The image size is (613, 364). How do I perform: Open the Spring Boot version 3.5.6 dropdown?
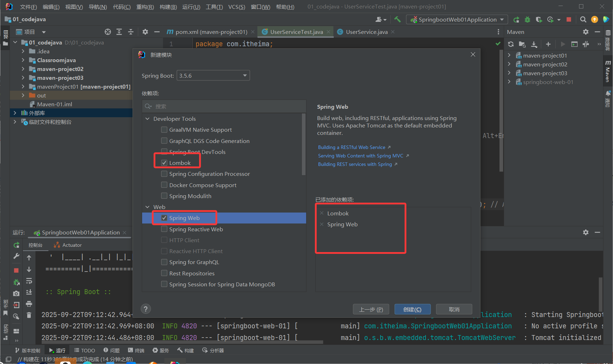[244, 75]
